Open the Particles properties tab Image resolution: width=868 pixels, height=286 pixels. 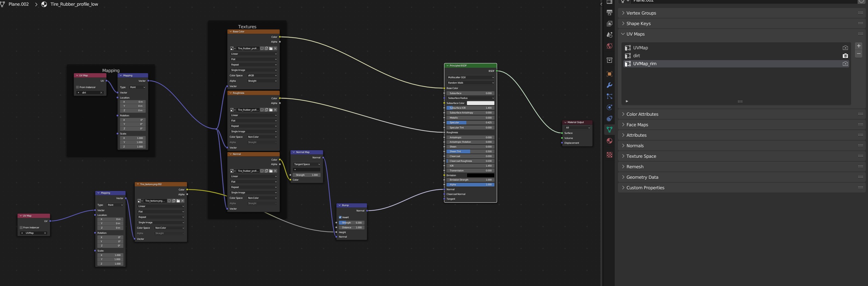(609, 96)
